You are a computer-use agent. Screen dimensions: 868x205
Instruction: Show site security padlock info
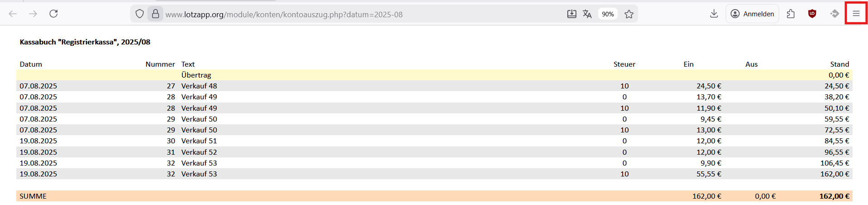coord(155,14)
